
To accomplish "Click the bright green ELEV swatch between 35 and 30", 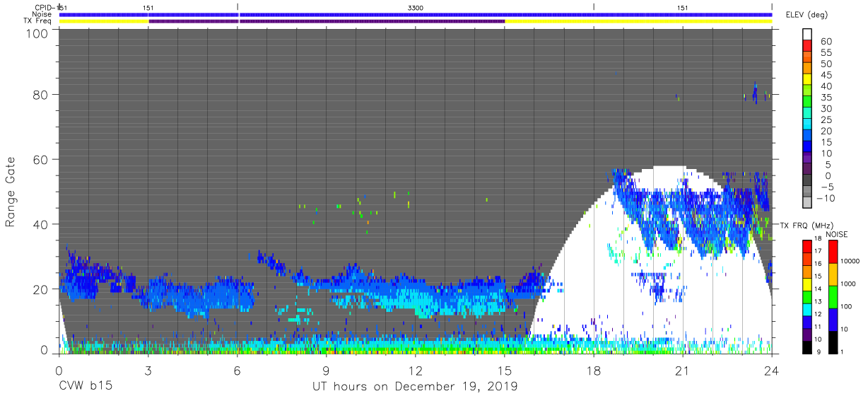I will tap(807, 102).
